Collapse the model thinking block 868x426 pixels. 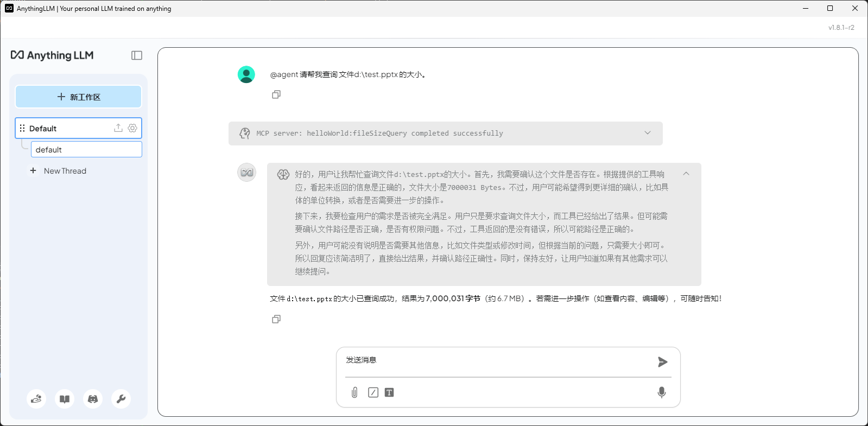coord(686,174)
